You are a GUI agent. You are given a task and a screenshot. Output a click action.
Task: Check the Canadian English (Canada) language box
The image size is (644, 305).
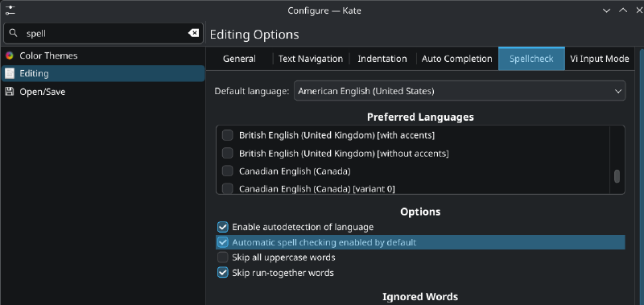[227, 171]
